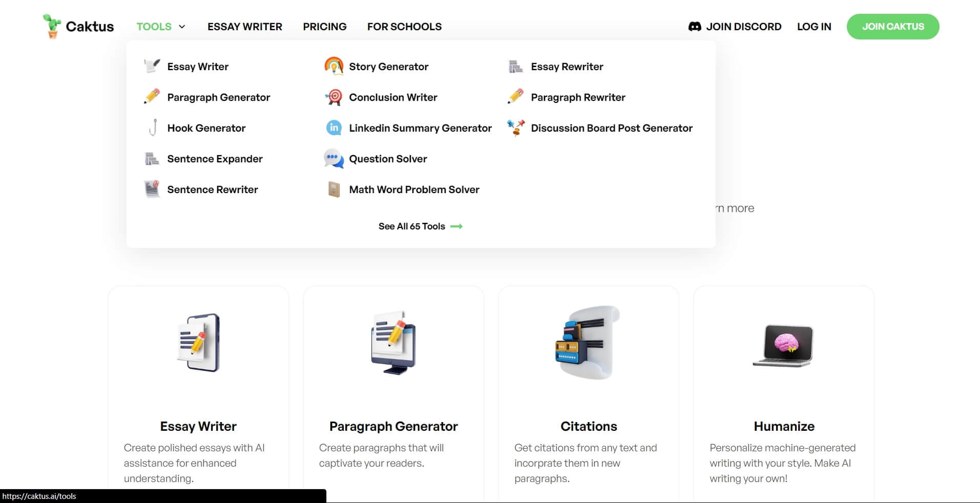Image resolution: width=980 pixels, height=503 pixels.
Task: Click 'Get citations from any text' description
Action: tap(586, 463)
